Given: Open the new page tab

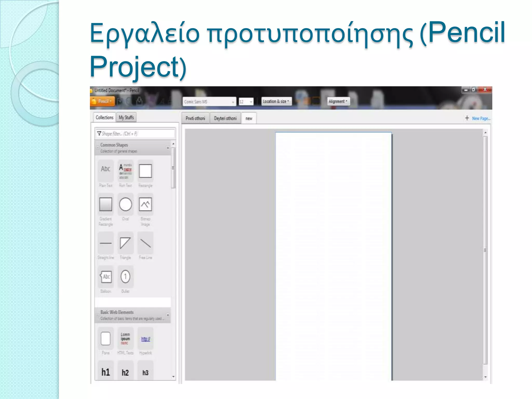Looking at the screenshot, I should coord(249,118).
